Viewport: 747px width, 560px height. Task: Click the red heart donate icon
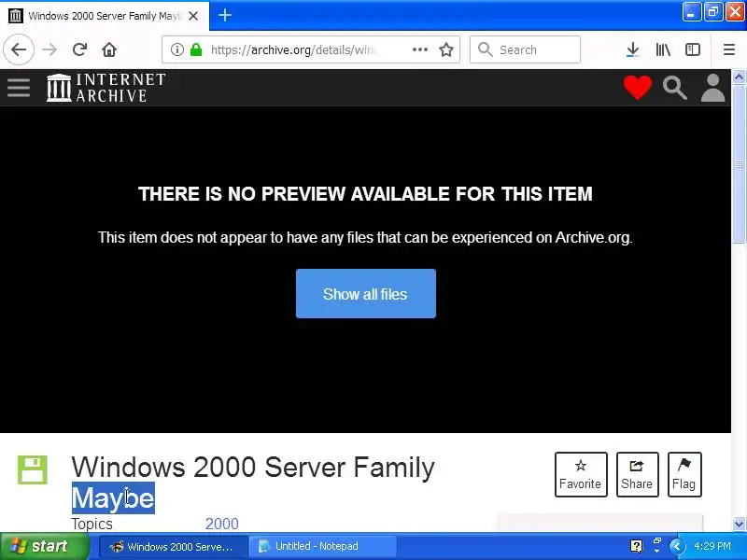click(638, 88)
